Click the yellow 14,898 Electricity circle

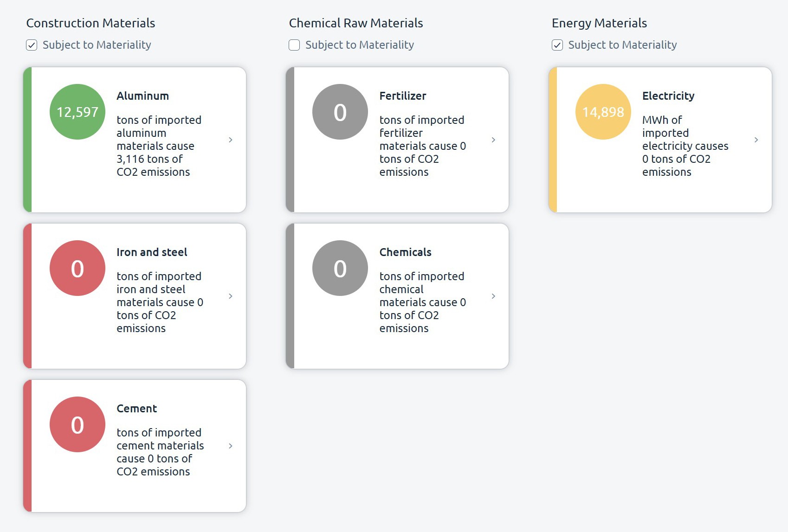tap(603, 112)
